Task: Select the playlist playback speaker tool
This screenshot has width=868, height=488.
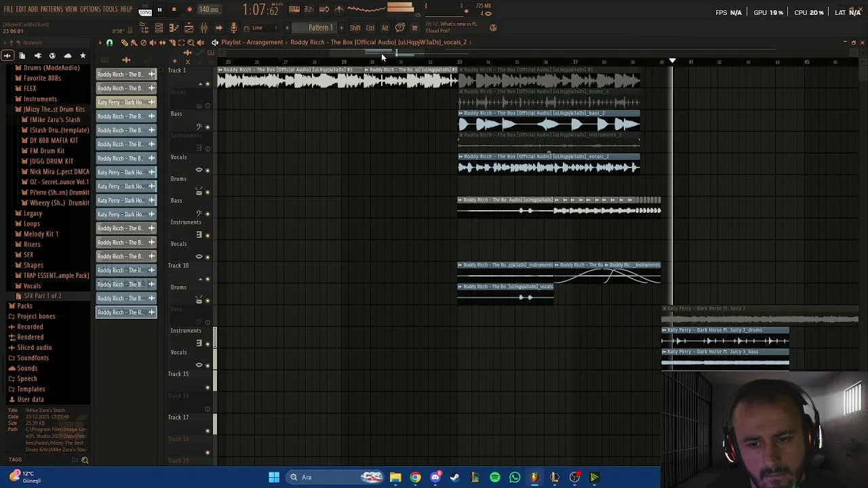Action: [x=200, y=43]
